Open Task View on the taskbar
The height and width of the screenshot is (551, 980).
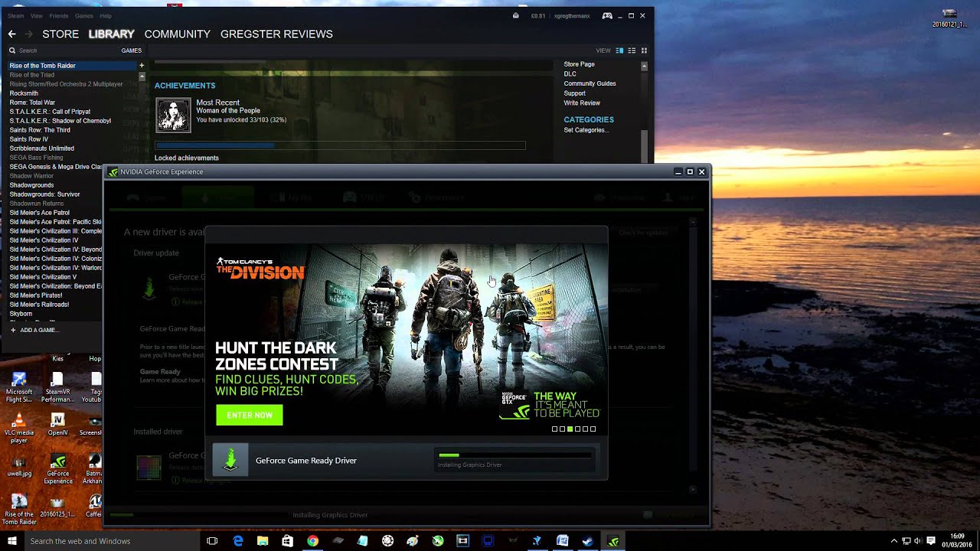pos(212,541)
